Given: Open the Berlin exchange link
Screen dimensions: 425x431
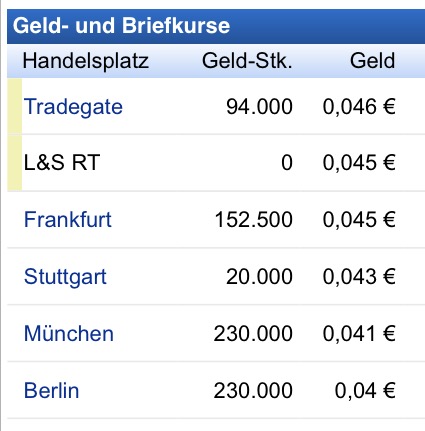Looking at the screenshot, I should 52,390.
